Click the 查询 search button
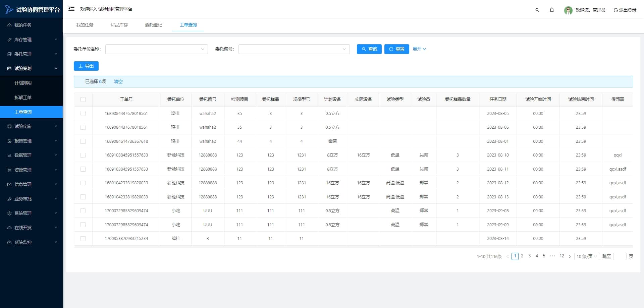The width and height of the screenshot is (644, 308). click(369, 49)
